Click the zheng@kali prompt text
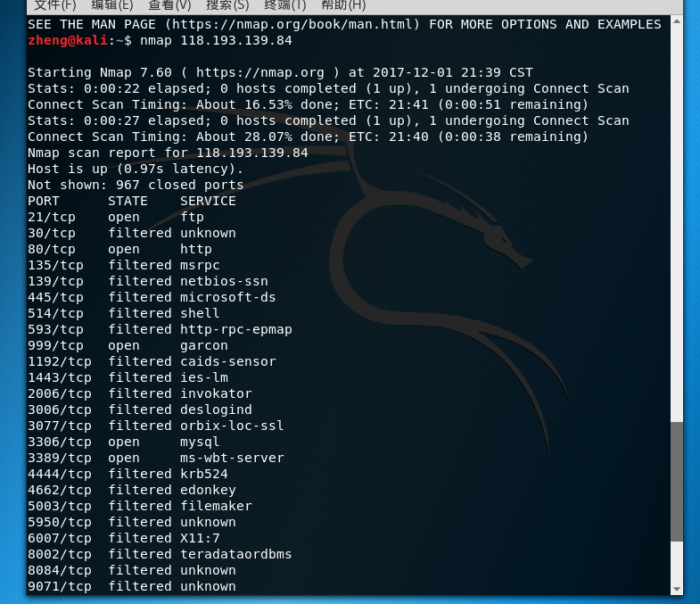 point(68,40)
